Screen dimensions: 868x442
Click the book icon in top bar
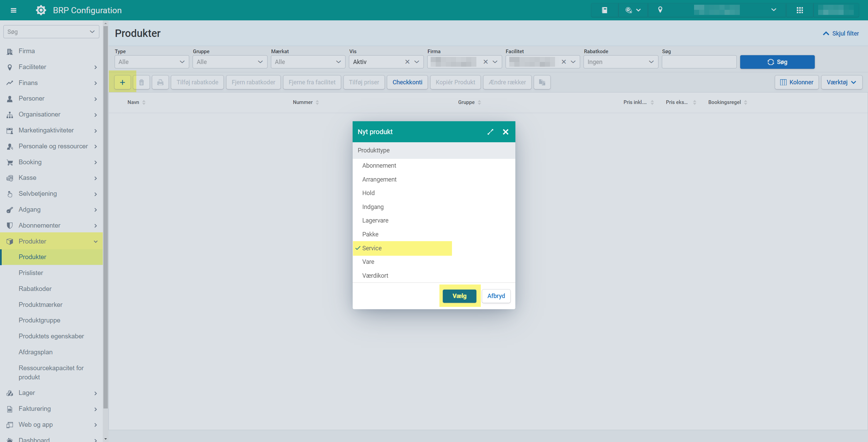(x=605, y=10)
